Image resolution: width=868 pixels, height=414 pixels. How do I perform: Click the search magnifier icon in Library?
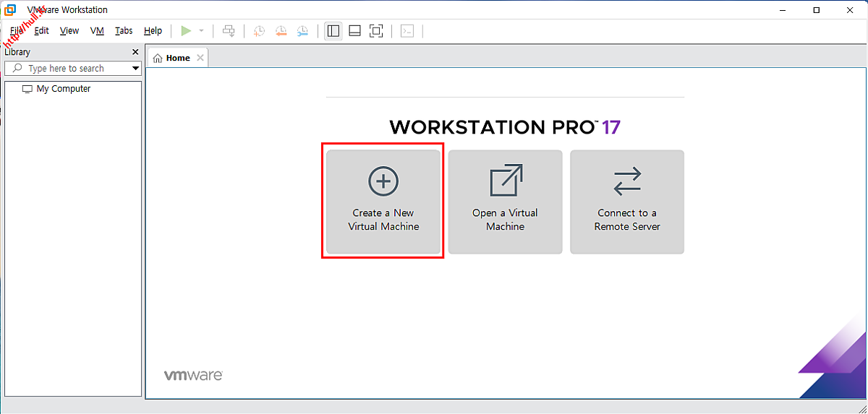(x=17, y=68)
